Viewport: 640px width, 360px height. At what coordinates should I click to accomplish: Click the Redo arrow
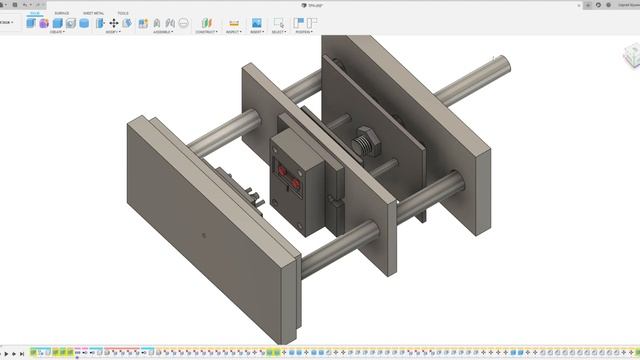point(38,5)
